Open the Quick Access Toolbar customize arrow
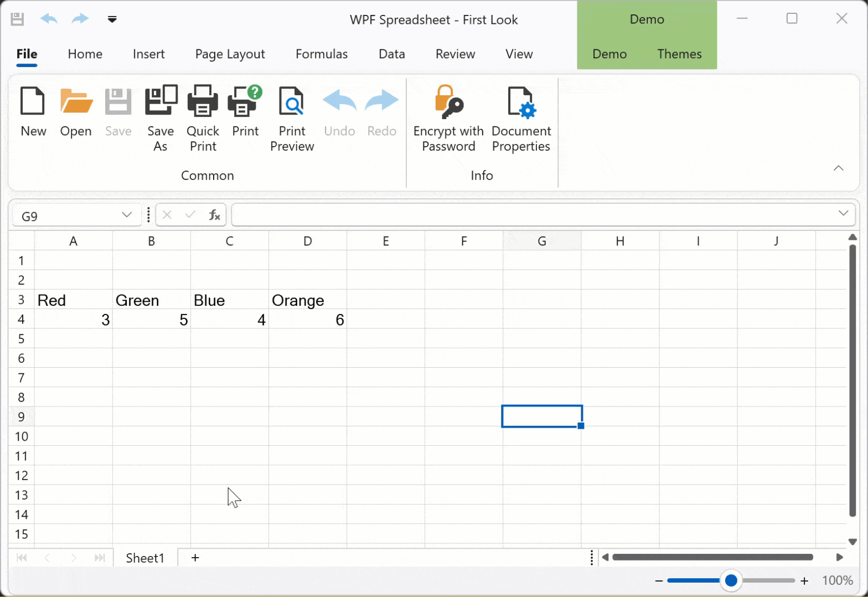The height and width of the screenshot is (597, 868). tap(112, 19)
